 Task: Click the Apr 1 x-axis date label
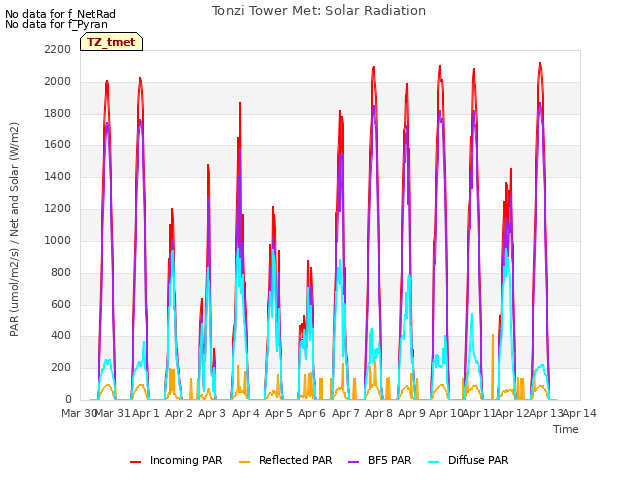146,413
